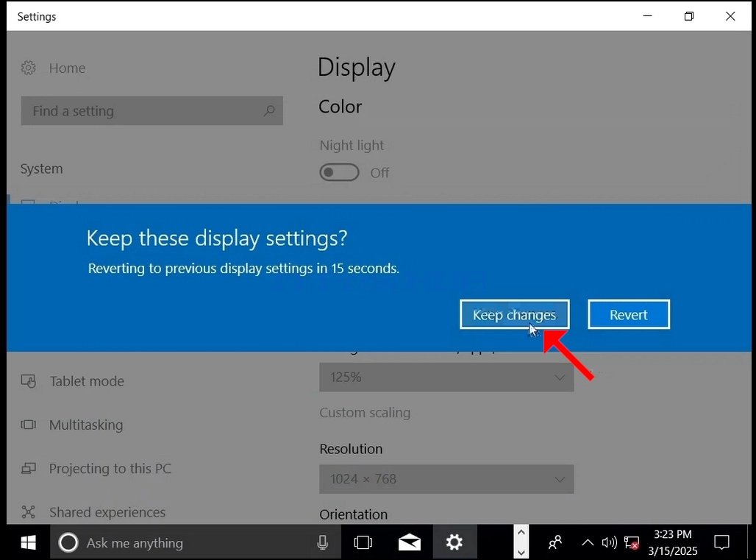The image size is (756, 560).
Task: Click the Night light label
Action: click(352, 145)
